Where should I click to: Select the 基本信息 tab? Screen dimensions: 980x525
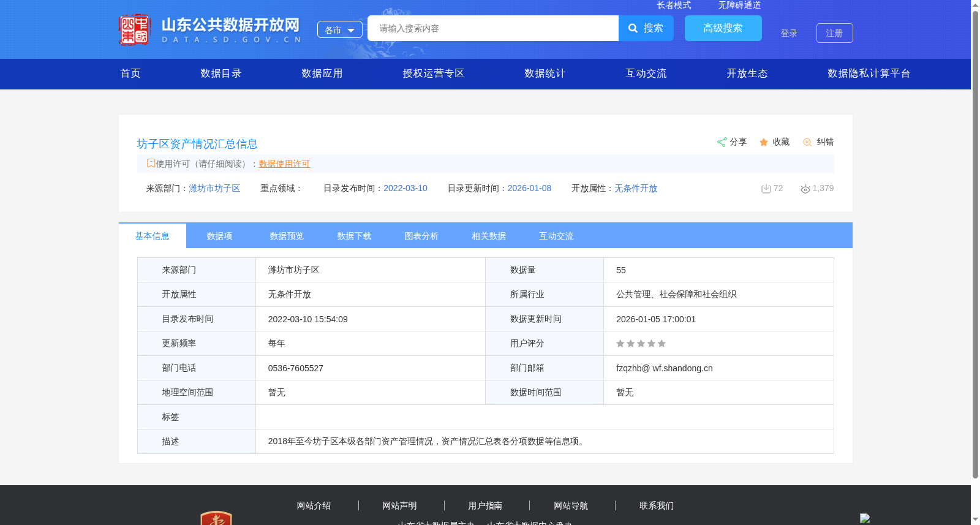153,236
